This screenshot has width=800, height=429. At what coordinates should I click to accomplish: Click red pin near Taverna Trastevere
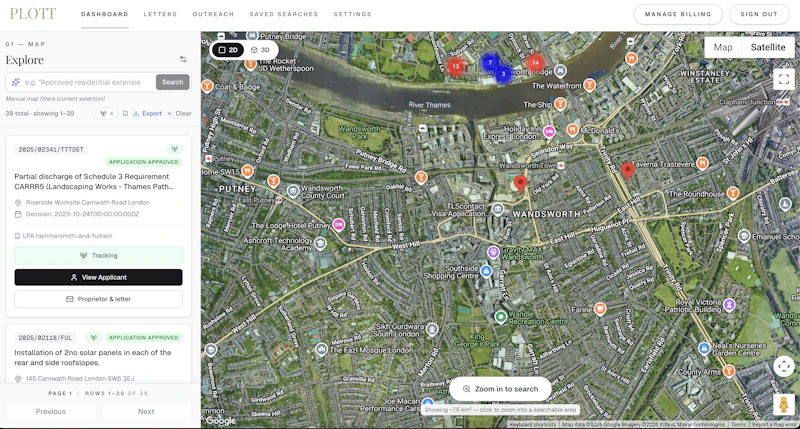[628, 171]
